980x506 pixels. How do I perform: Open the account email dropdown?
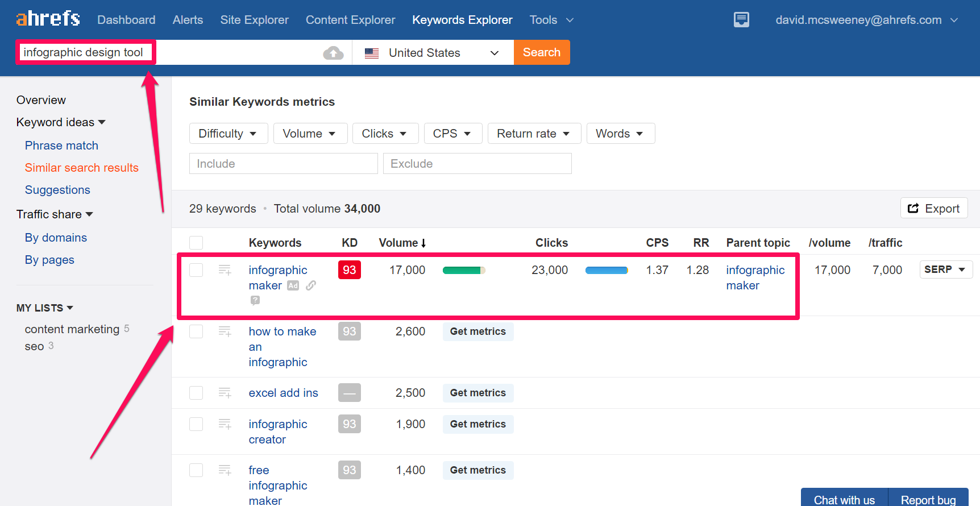[866, 20]
